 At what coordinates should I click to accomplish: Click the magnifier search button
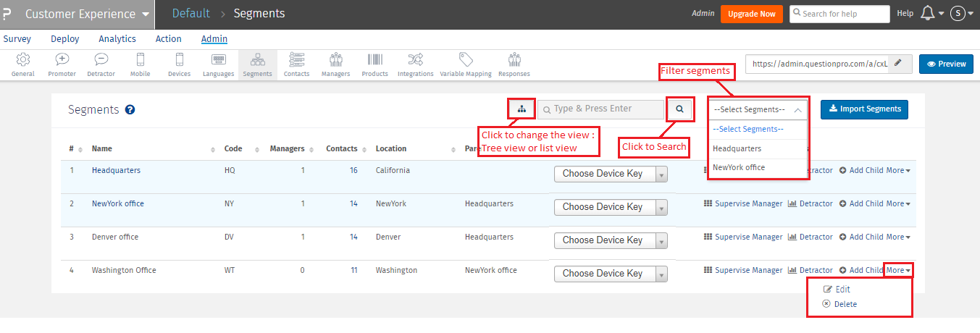point(679,109)
